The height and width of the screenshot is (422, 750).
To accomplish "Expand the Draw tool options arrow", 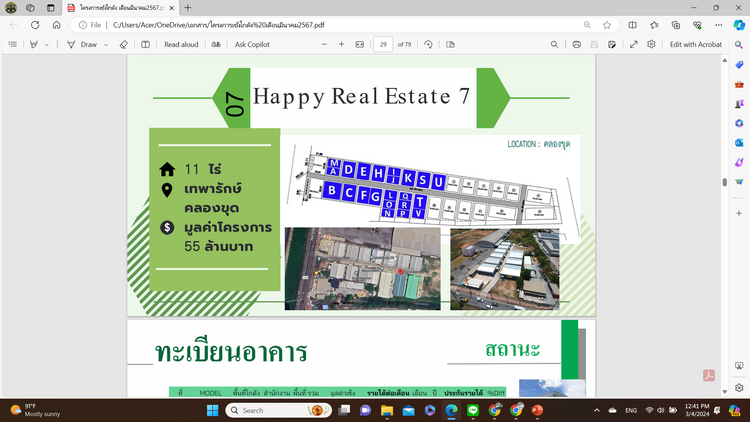I will 106,44.
